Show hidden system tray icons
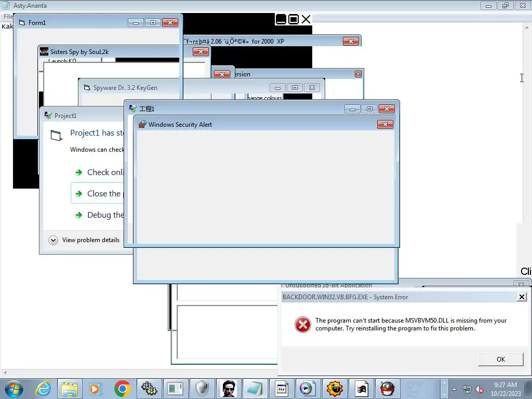Screen dimensions: 532x399 click(454, 390)
